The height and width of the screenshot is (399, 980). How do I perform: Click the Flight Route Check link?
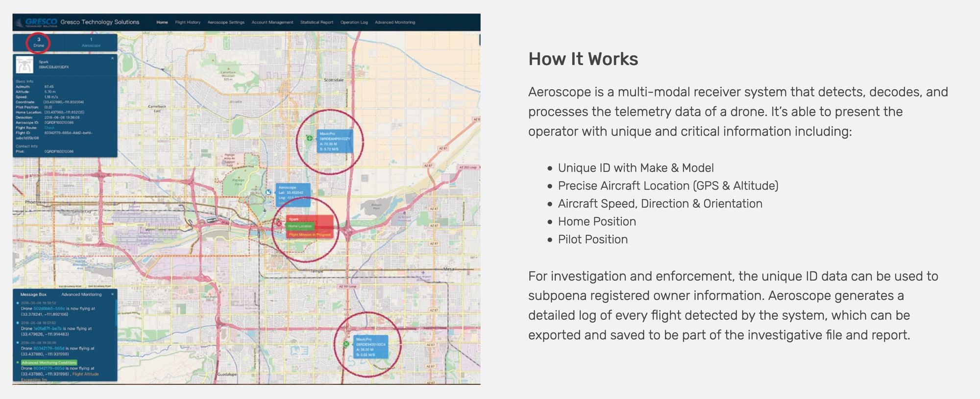(x=49, y=128)
